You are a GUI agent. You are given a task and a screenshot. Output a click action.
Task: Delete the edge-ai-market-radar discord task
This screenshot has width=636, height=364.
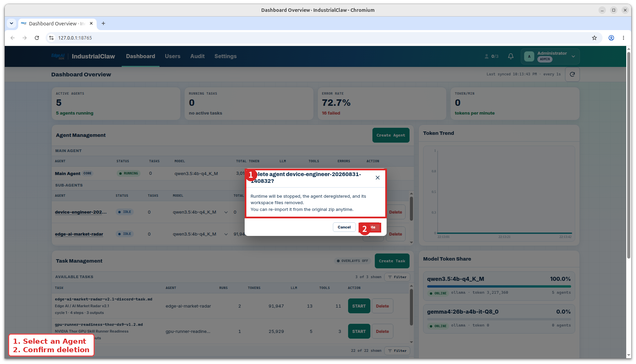tap(382, 306)
